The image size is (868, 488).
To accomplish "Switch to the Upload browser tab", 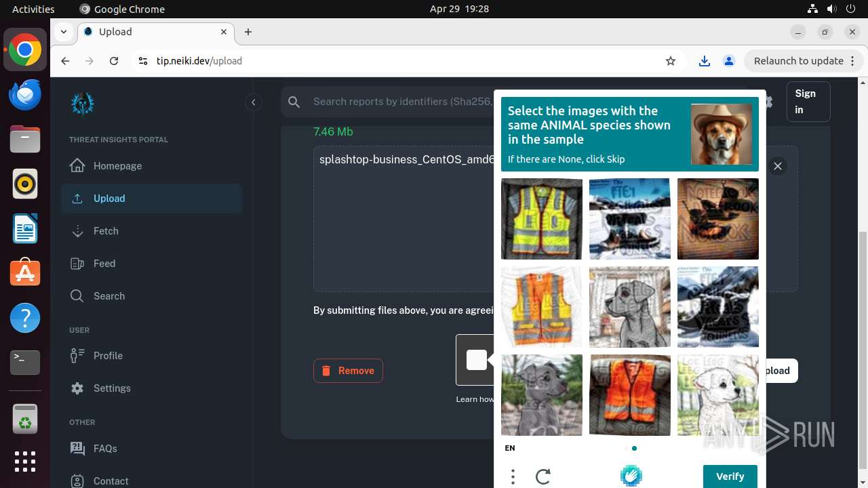I will click(x=156, y=32).
